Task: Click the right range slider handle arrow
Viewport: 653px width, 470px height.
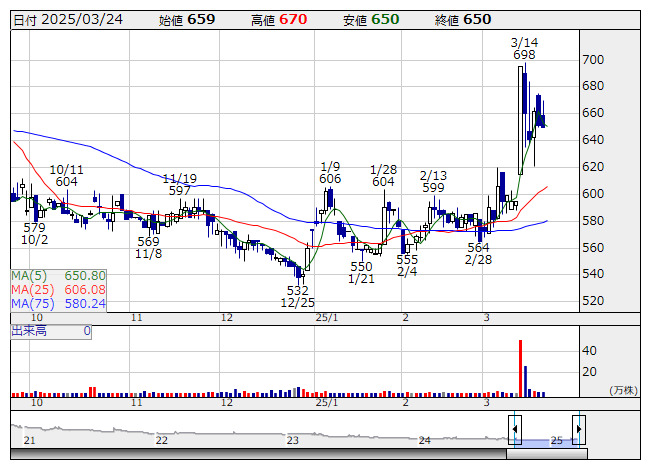Action: point(579,429)
